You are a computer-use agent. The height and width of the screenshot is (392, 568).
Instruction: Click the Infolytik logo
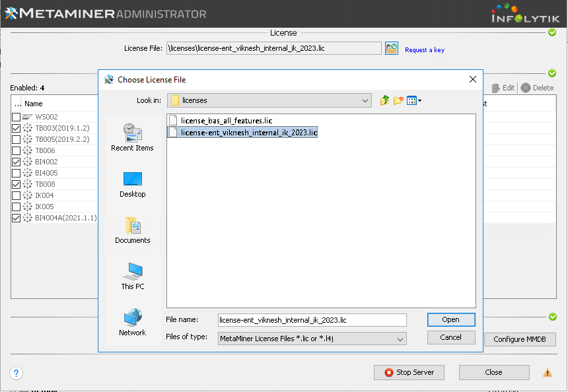(x=526, y=14)
